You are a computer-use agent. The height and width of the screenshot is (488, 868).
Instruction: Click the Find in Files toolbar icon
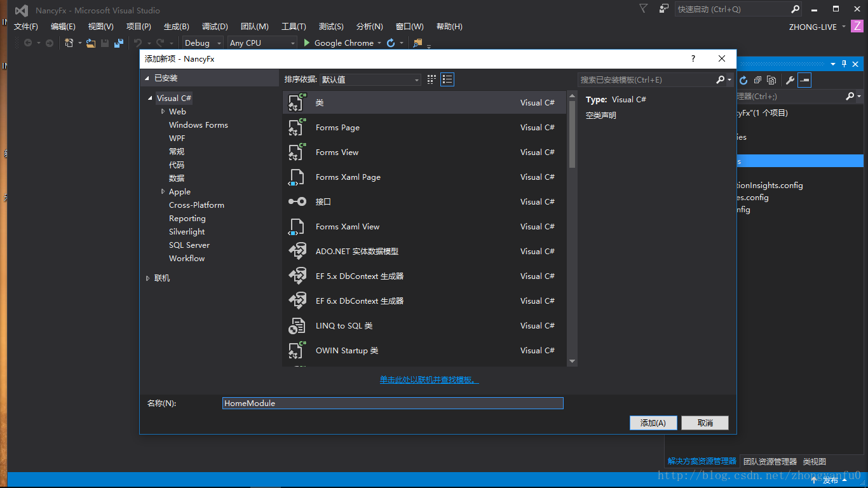417,43
